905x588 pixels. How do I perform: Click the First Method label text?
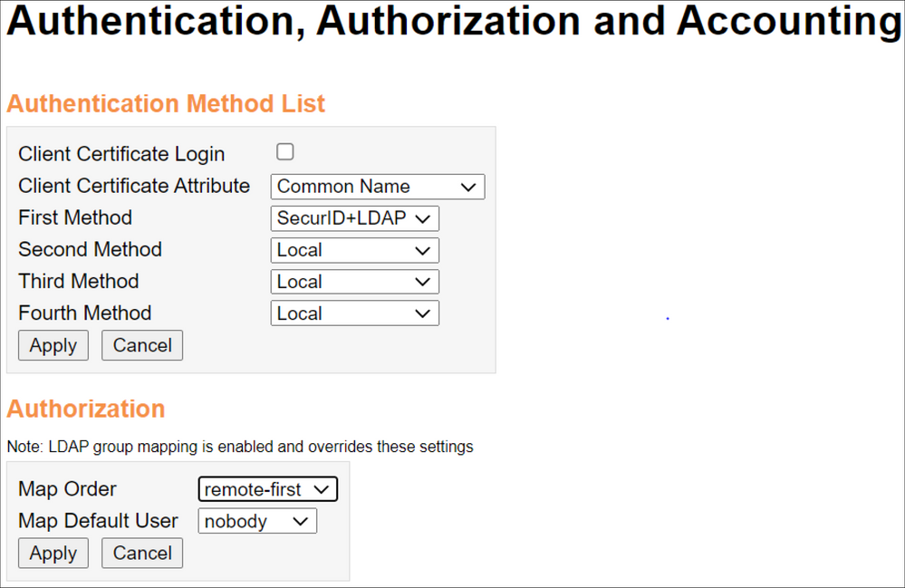75,217
